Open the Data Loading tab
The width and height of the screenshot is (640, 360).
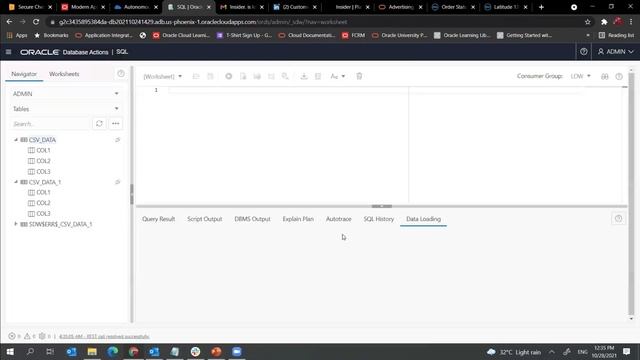[423, 219]
